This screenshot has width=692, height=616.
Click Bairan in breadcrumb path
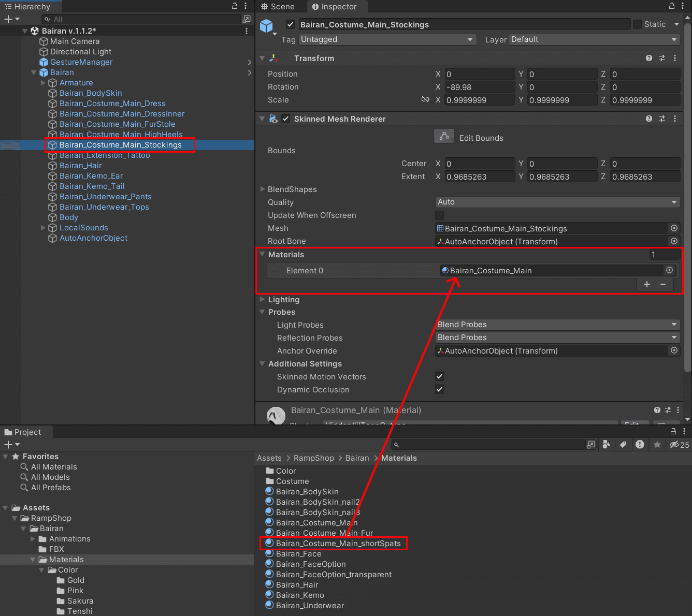coord(357,458)
